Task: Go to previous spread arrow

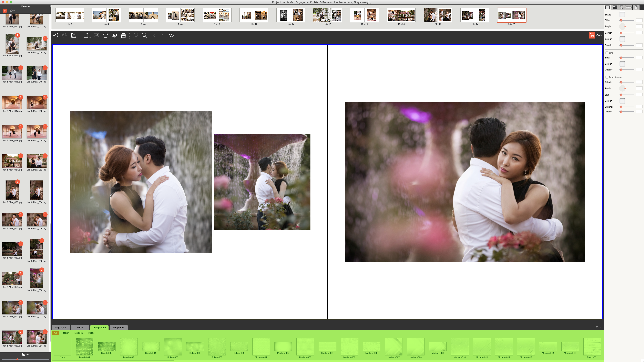Action: [x=154, y=35]
